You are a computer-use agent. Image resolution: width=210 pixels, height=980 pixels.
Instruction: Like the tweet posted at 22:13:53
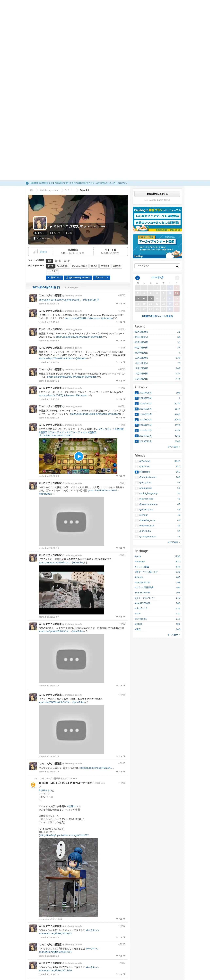click(x=124, y=399)
